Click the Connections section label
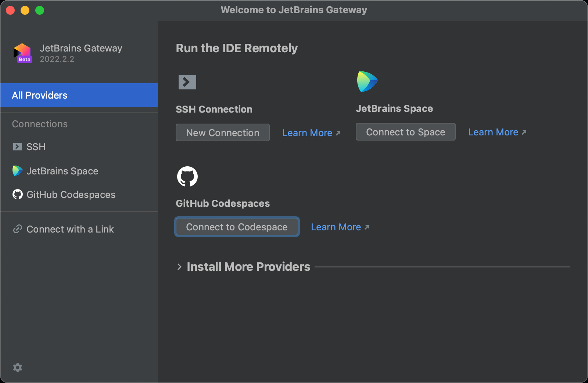Viewport: 588px width, 383px height. [40, 124]
